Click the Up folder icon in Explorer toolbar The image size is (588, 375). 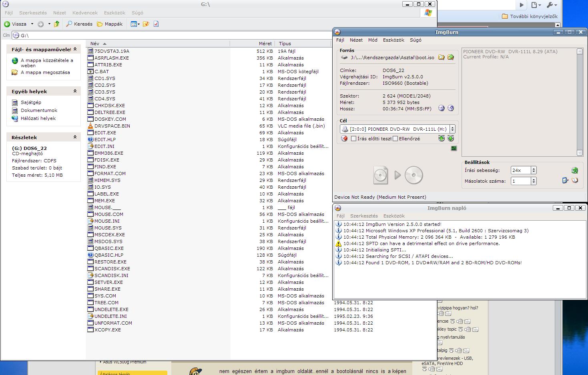tap(57, 24)
